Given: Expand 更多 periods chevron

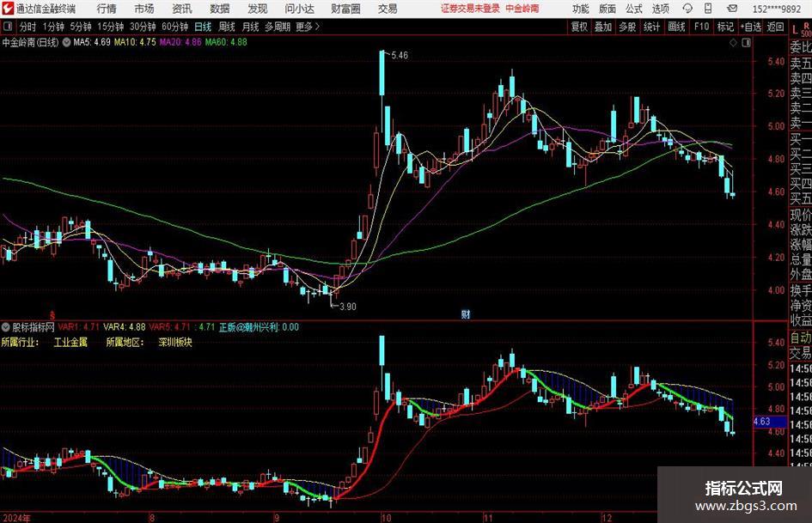Looking at the screenshot, I should pos(317,27).
